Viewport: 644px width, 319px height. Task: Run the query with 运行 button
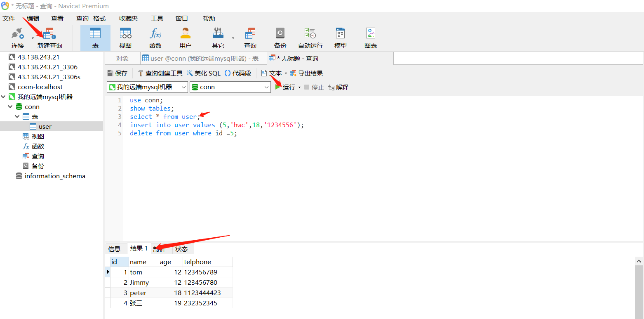285,87
